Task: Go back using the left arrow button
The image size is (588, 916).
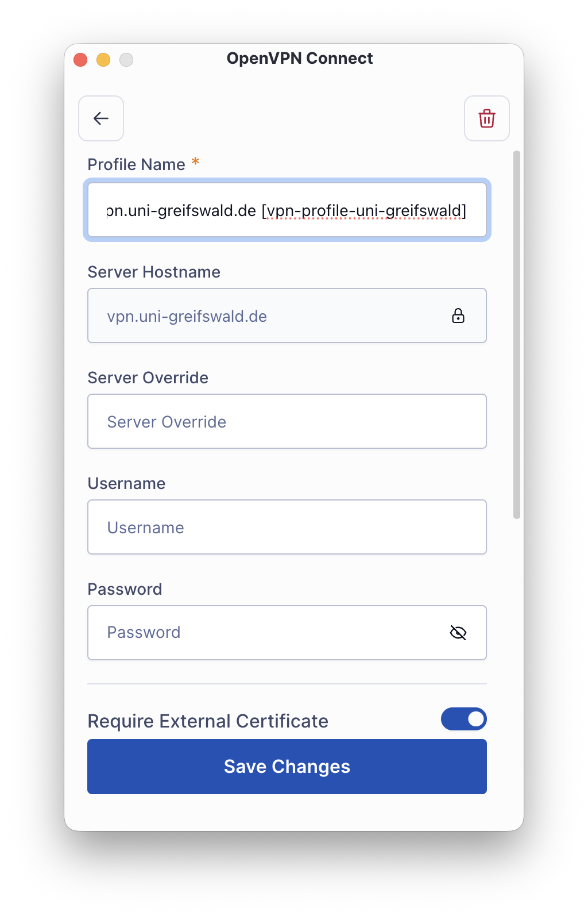Action: pyautogui.click(x=101, y=118)
